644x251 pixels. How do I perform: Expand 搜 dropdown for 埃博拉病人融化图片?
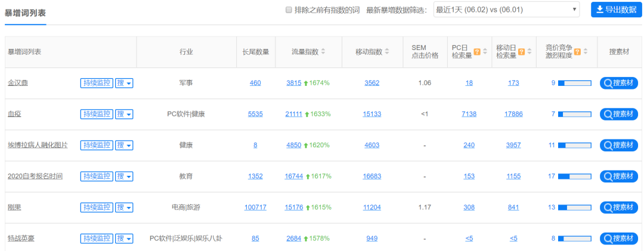click(124, 145)
